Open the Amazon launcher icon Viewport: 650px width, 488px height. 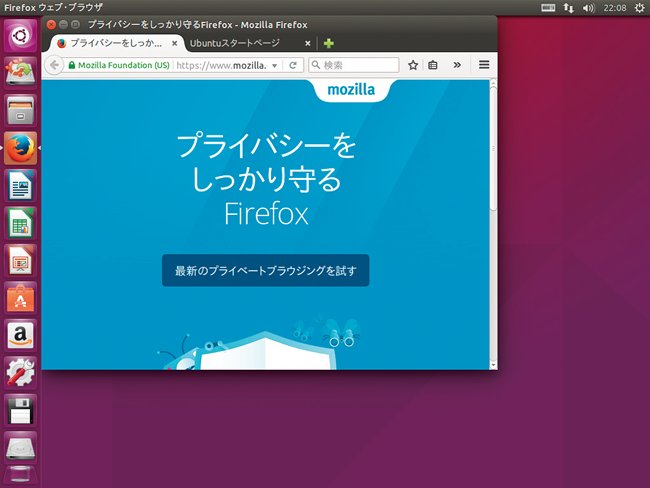pos(20,335)
